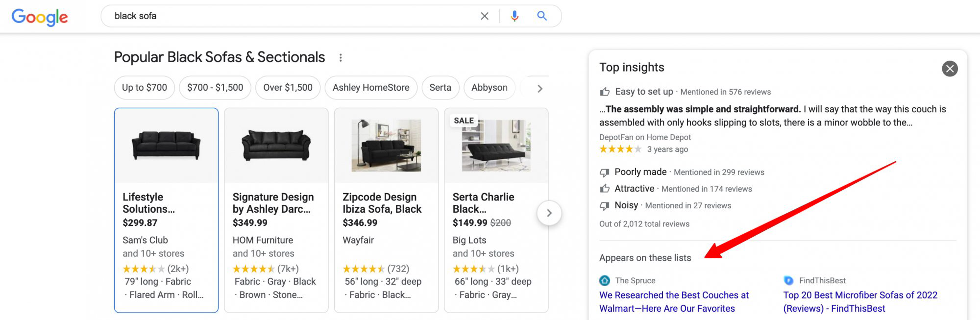Image resolution: width=980 pixels, height=320 pixels.
Task: Click the thumbs-down icon next to Poorly made
Action: (x=605, y=172)
